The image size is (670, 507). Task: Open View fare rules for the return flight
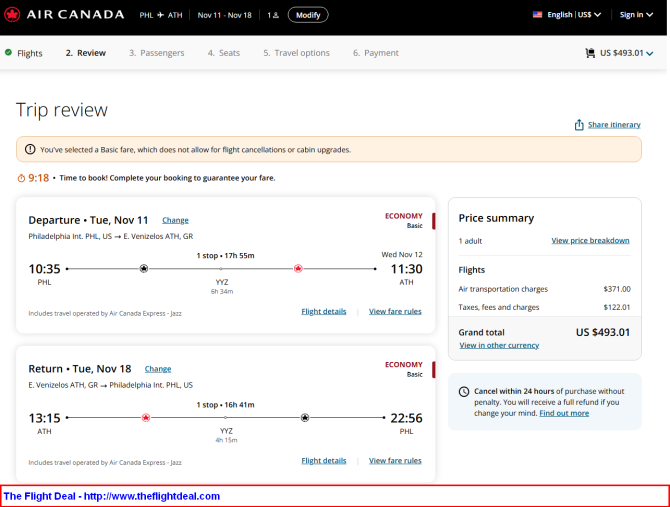(x=395, y=460)
